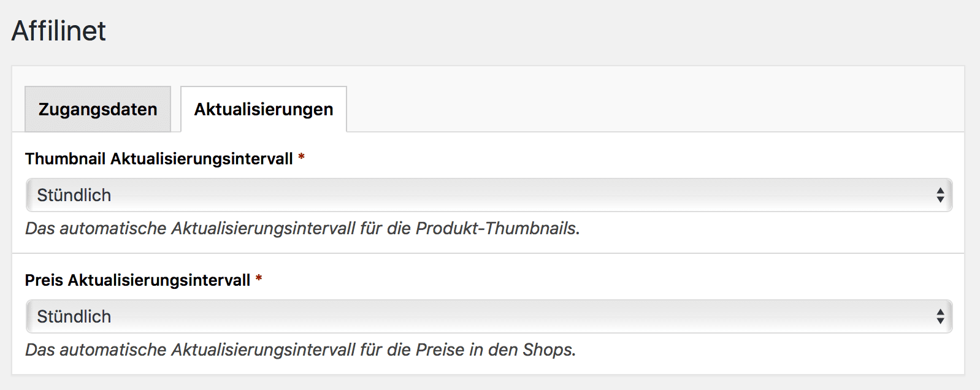
Task: Click the stepper arrows on the Preis interval select
Action: click(941, 316)
